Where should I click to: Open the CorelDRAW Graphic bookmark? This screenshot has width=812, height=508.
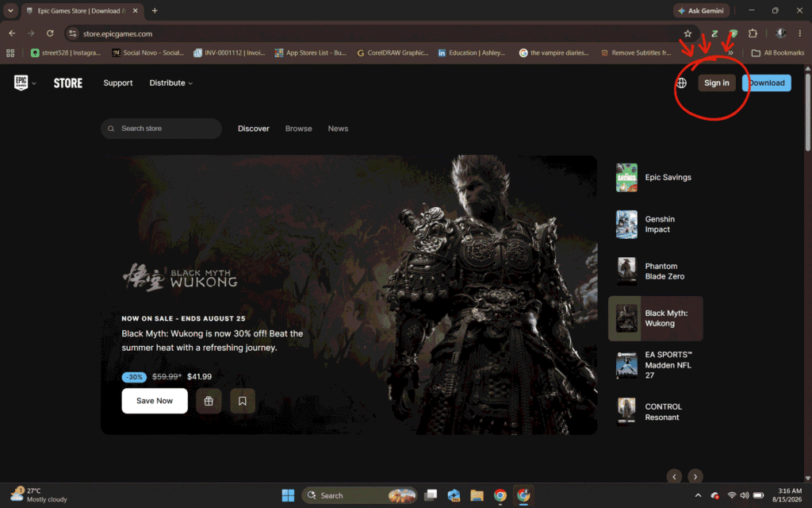[393, 53]
